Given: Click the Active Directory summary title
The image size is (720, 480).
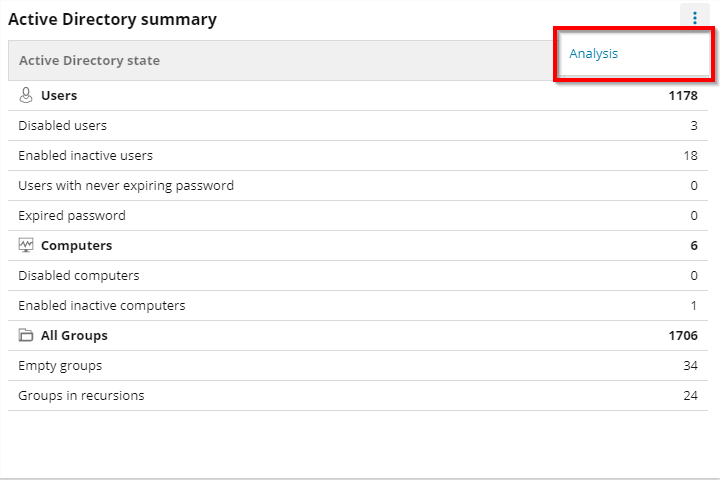Looking at the screenshot, I should [112, 19].
